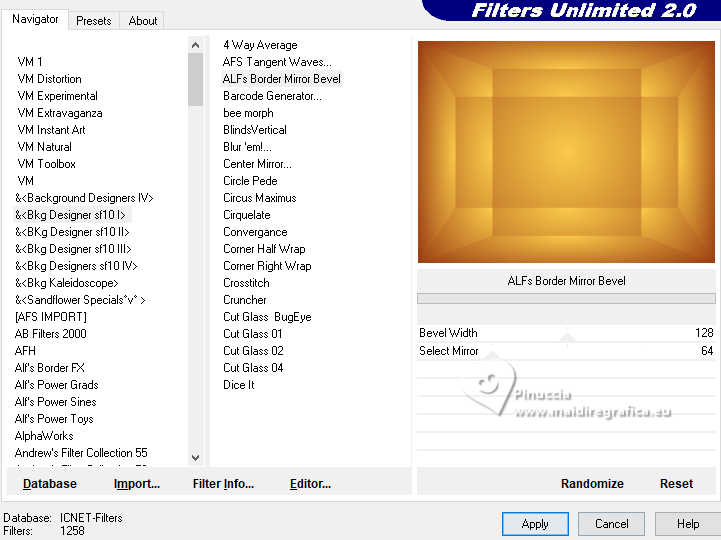
Task: Select the VM Toolbox category
Action: click(x=46, y=164)
